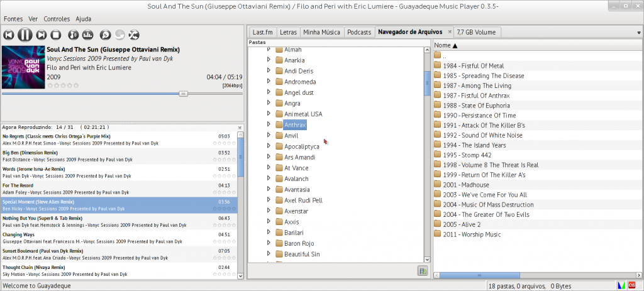The height and width of the screenshot is (291, 644).
Task: Switch to the 7,7 GB Volume tab
Action: tap(477, 32)
